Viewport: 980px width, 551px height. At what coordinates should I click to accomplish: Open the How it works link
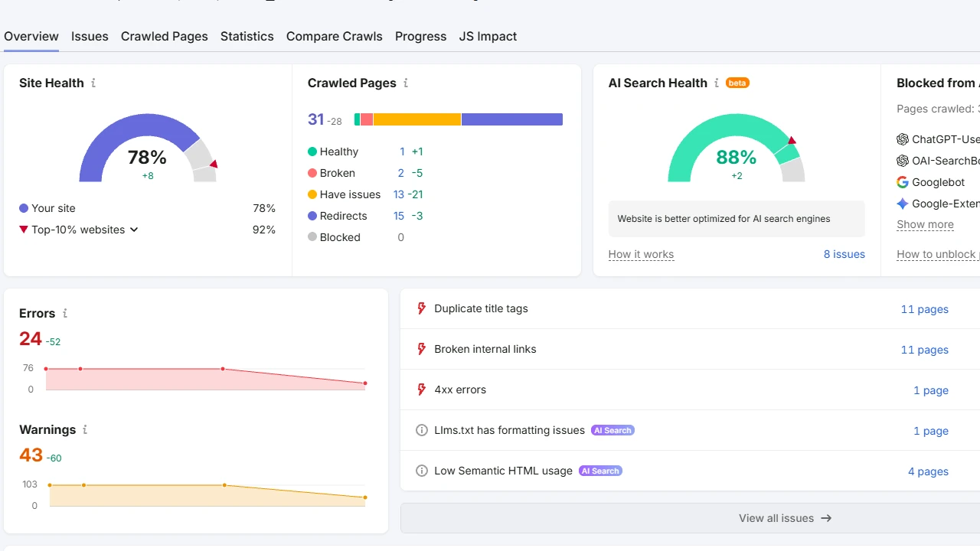click(642, 254)
